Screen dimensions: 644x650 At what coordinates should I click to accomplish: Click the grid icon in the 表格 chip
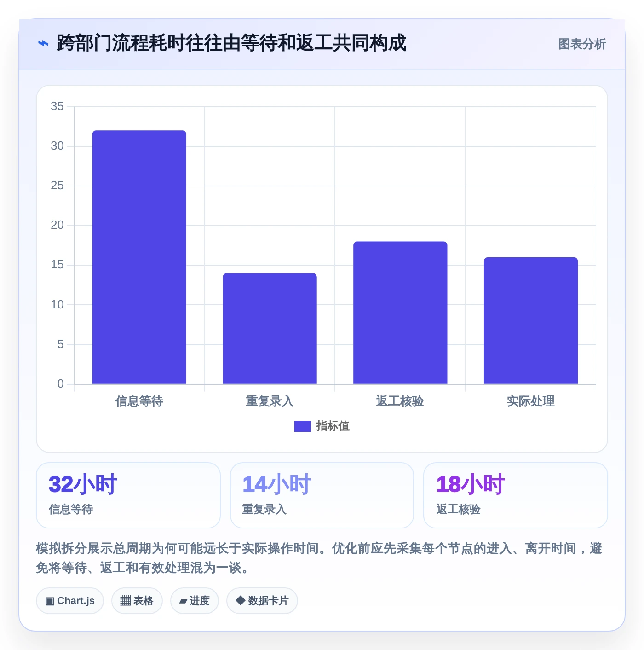126,601
